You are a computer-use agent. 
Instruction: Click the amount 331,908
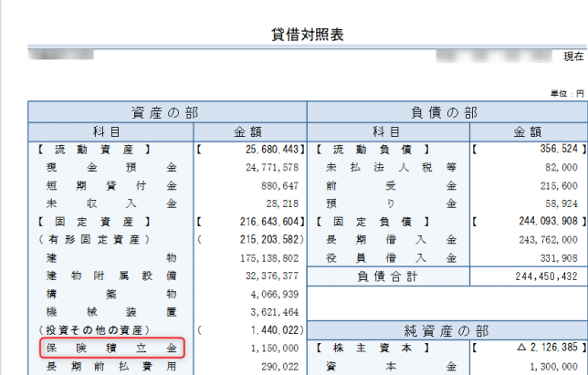(x=559, y=258)
